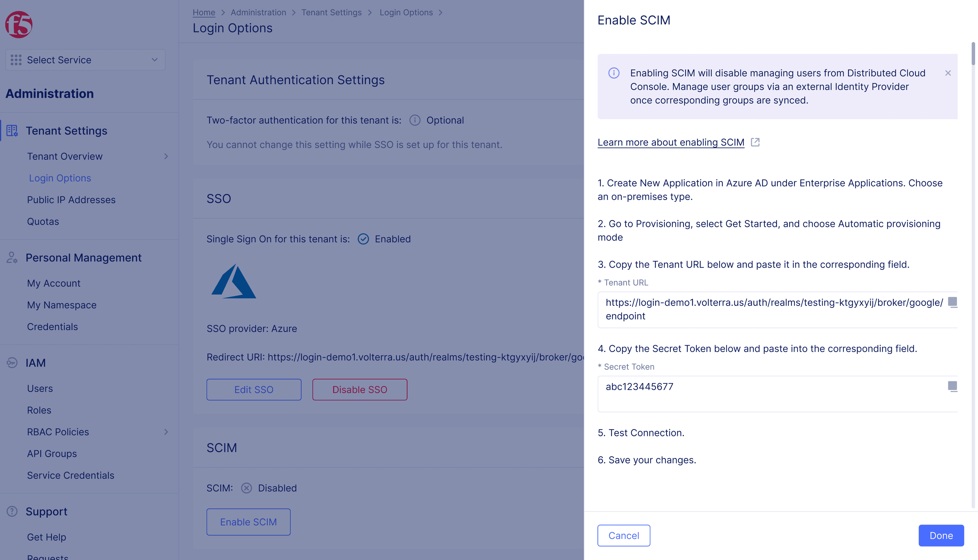Open RBAC Policies item
978x560 pixels.
[58, 432]
